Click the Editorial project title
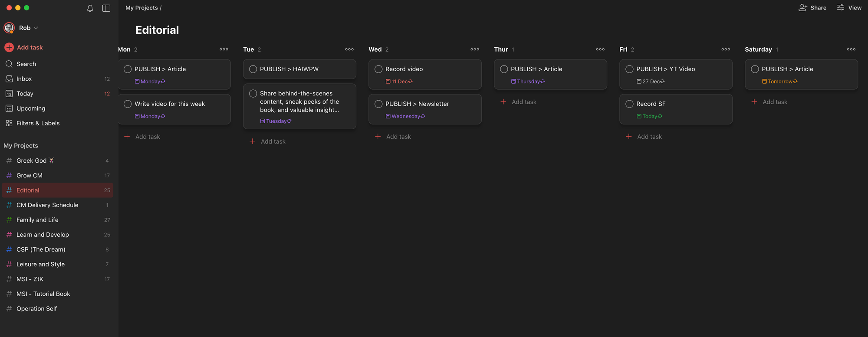This screenshot has height=337, width=868. click(157, 30)
